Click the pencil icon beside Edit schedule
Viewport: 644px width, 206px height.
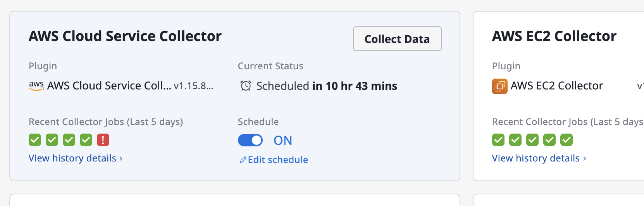(243, 160)
